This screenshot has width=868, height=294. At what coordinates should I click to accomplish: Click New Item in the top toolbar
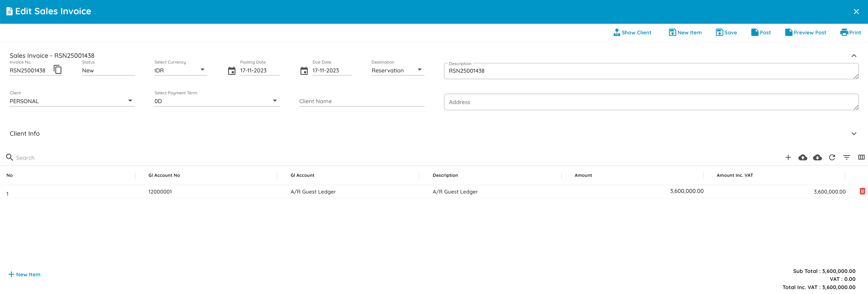click(685, 32)
